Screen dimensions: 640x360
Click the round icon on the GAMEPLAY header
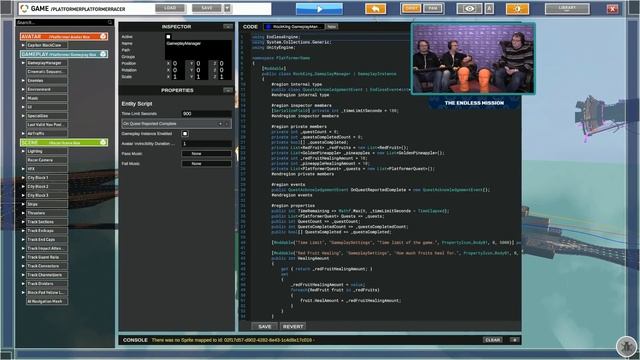pyautogui.click(x=103, y=54)
